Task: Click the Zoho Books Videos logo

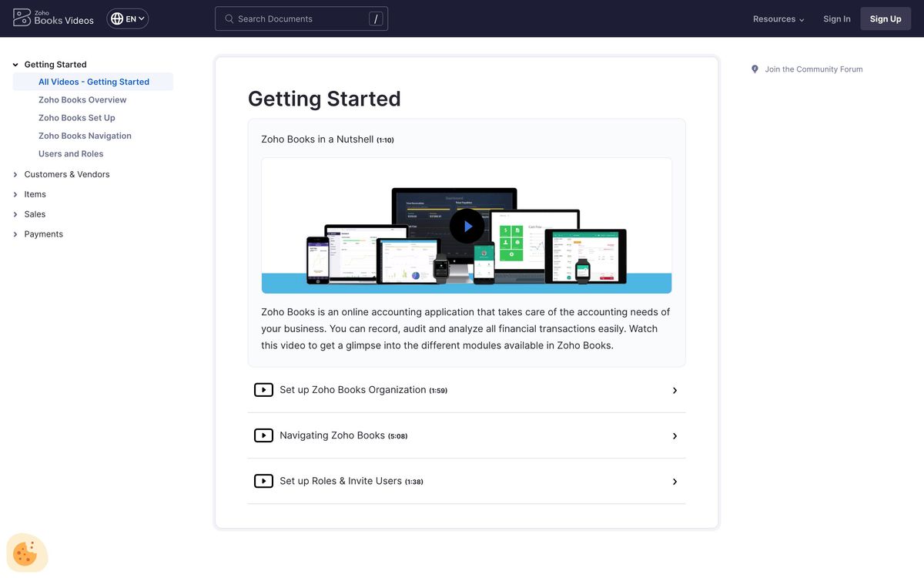Action: [53, 18]
